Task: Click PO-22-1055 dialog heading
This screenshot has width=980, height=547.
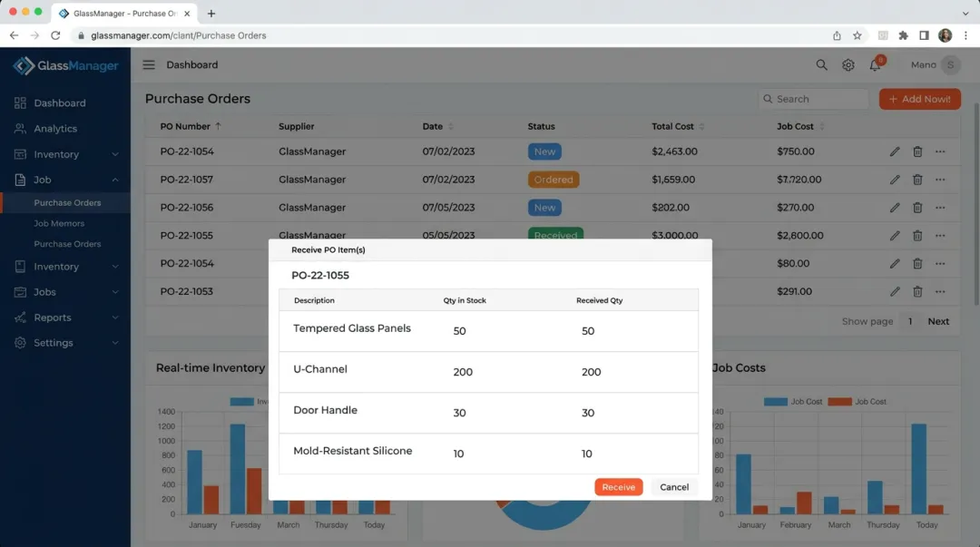Action: (320, 275)
